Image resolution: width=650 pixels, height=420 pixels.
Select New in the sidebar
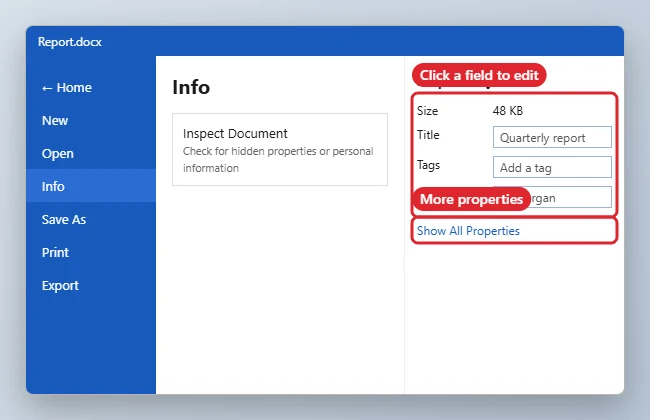[91, 121]
